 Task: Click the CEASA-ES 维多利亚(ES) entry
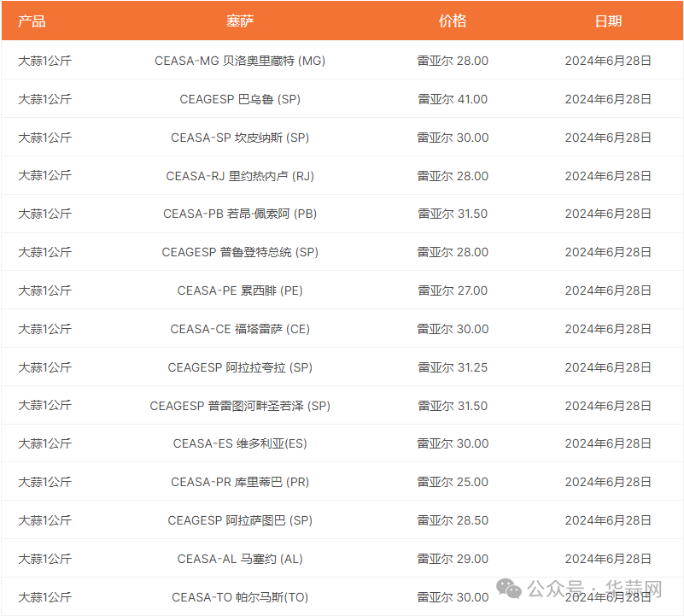tap(240, 443)
